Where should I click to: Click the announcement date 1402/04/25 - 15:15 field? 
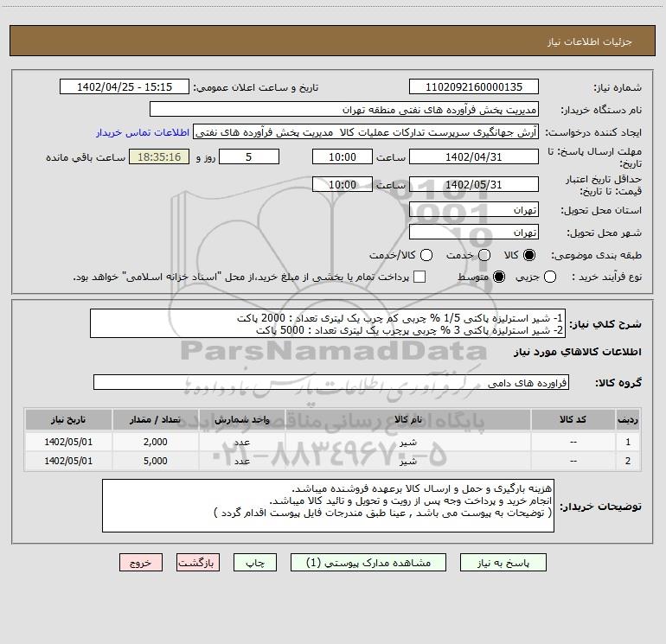pos(125,86)
